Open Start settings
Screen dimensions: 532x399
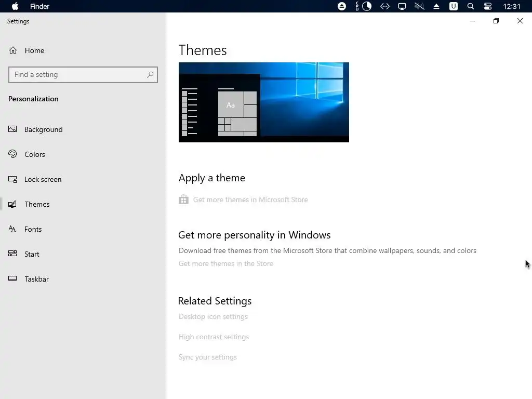pos(32,254)
